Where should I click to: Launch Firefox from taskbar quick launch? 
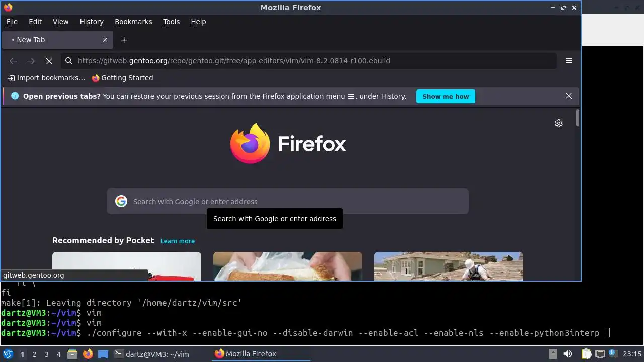point(88,354)
